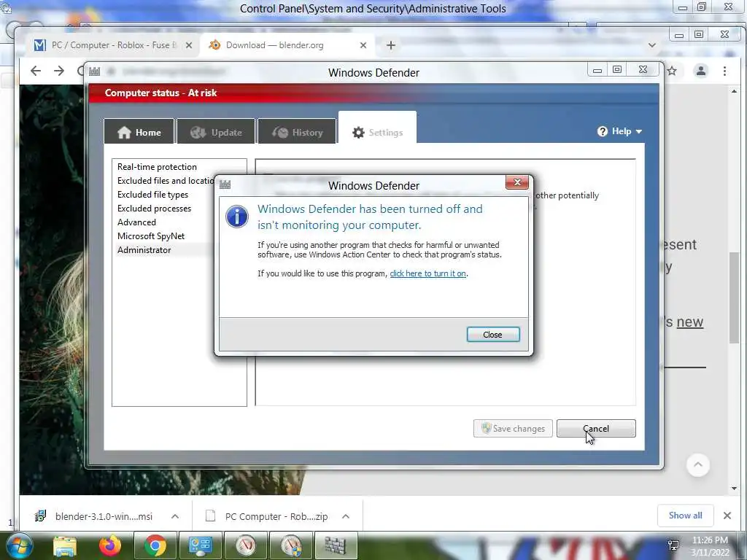Close the Chrome downloads bar
This screenshot has width=747, height=560.
click(727, 516)
